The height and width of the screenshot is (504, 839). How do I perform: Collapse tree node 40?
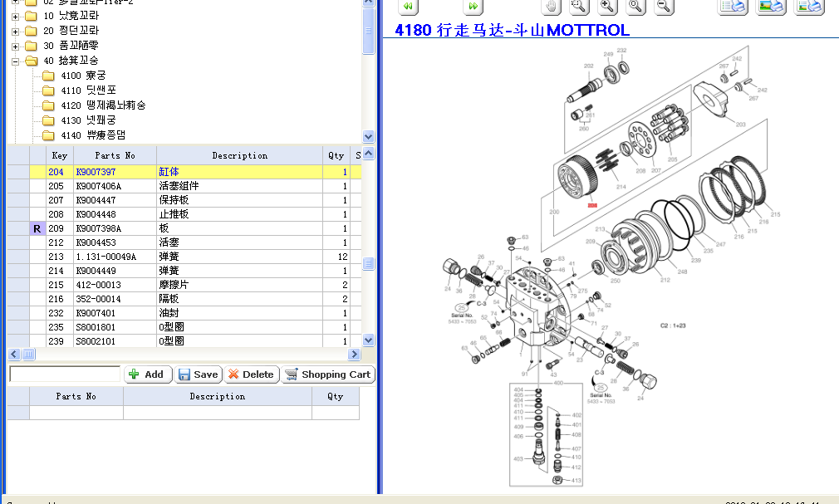click(x=16, y=61)
